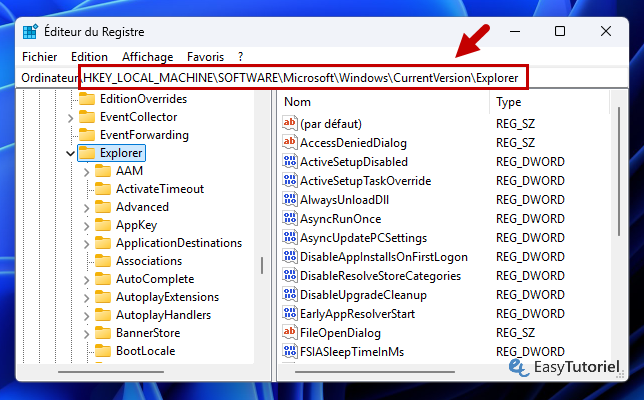Click the DWORD icon of DisableUpgradeCleanup

290,294
